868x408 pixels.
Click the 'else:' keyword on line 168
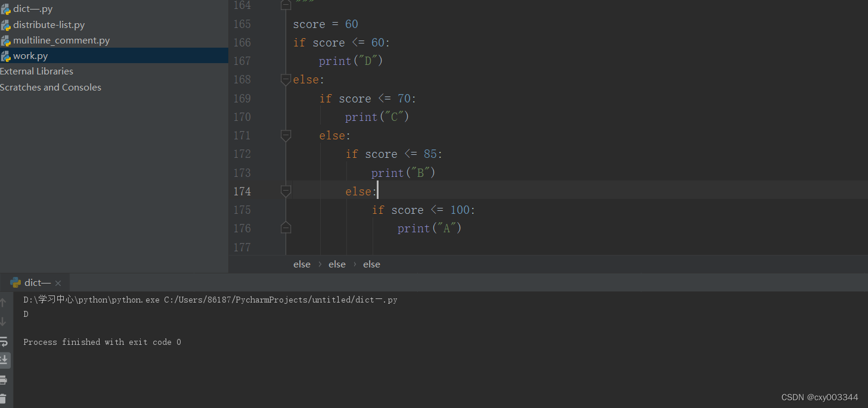point(309,80)
